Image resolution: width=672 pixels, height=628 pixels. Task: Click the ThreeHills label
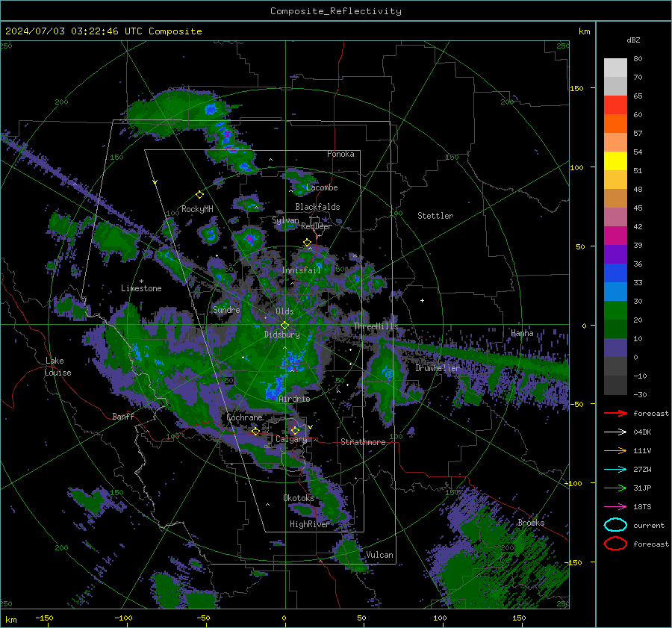[376, 326]
